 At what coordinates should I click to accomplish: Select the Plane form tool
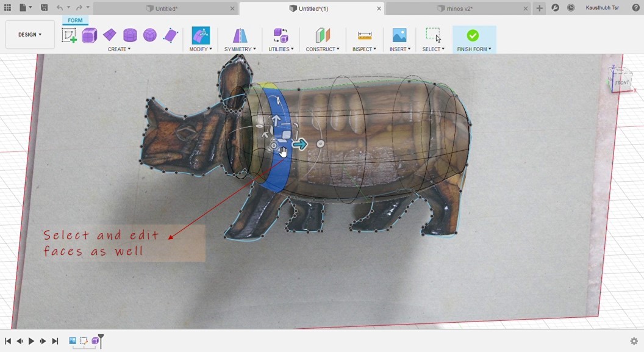pyautogui.click(x=110, y=35)
